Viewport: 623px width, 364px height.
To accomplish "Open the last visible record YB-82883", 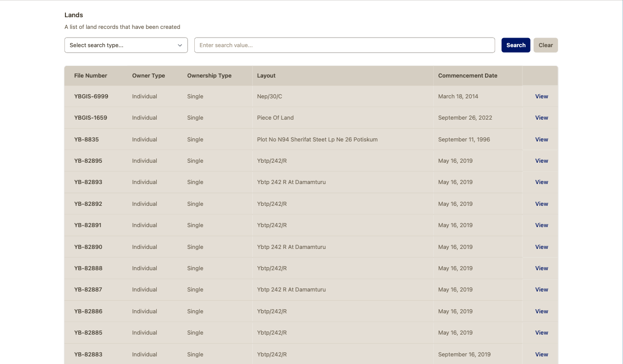I will (x=541, y=354).
